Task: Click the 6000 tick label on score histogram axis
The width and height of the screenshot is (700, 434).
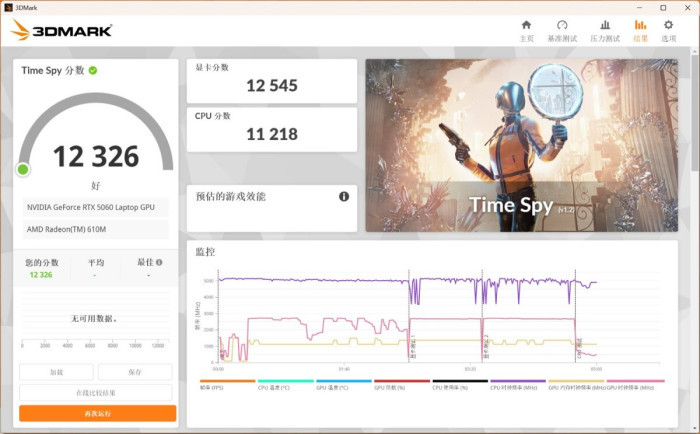Action: (90, 346)
